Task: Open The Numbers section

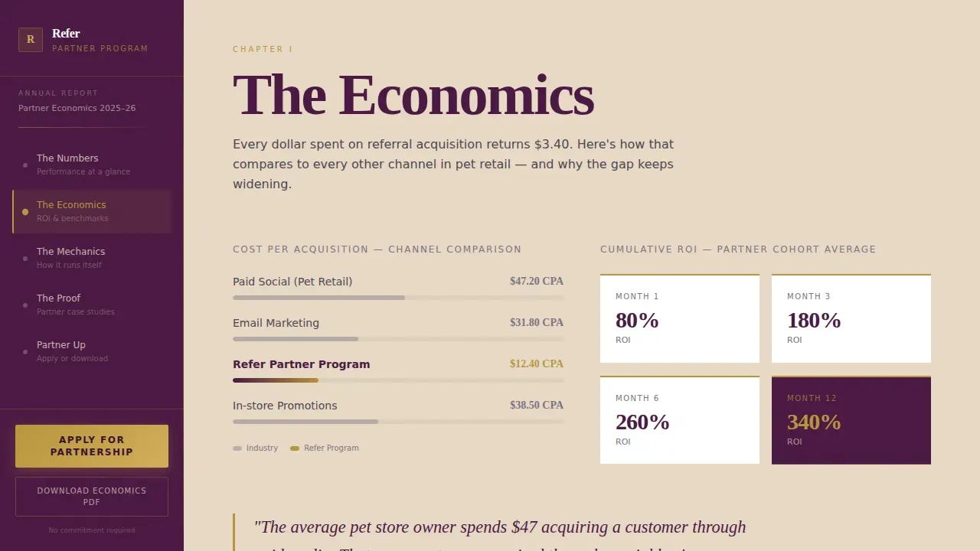Action: coord(92,165)
